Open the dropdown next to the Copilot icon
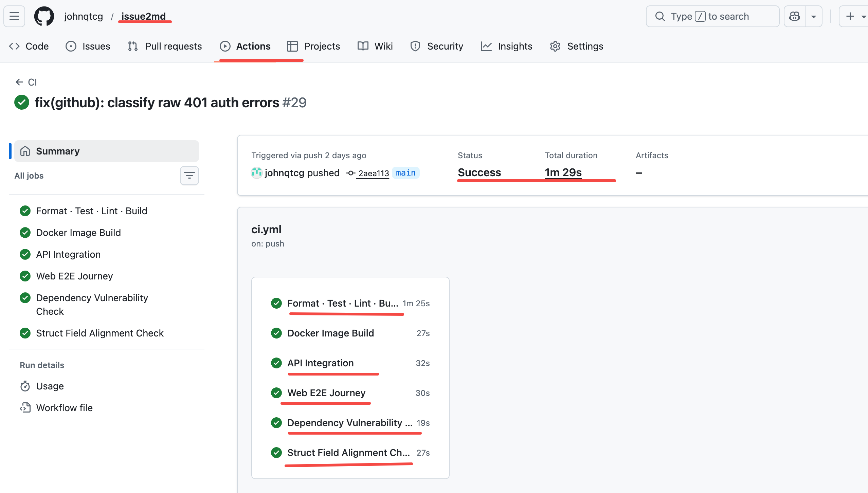 click(x=814, y=16)
